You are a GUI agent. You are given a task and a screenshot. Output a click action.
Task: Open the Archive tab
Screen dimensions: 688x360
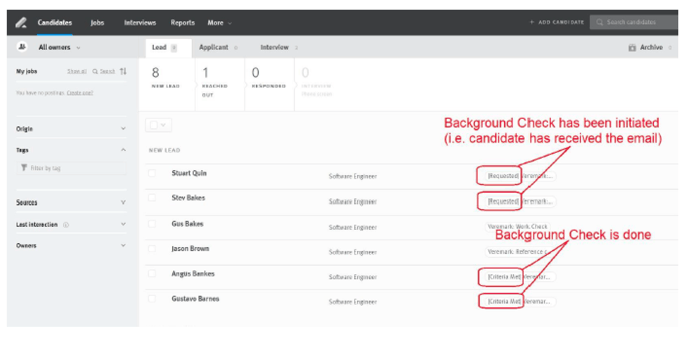pos(650,47)
